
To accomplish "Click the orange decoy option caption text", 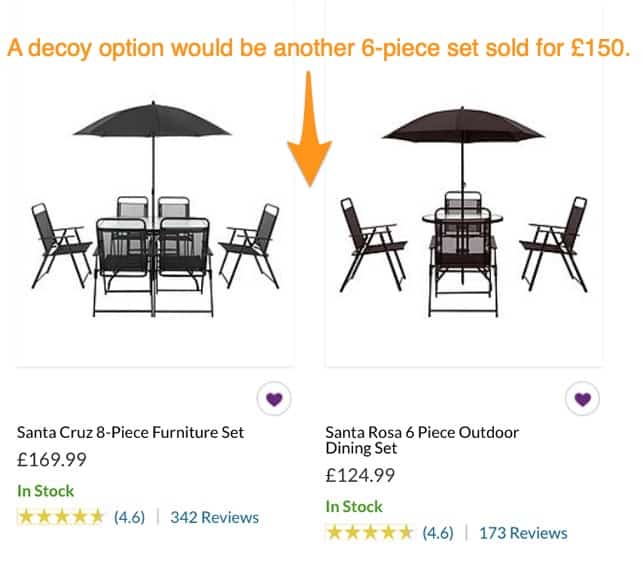I will tap(318, 48).
